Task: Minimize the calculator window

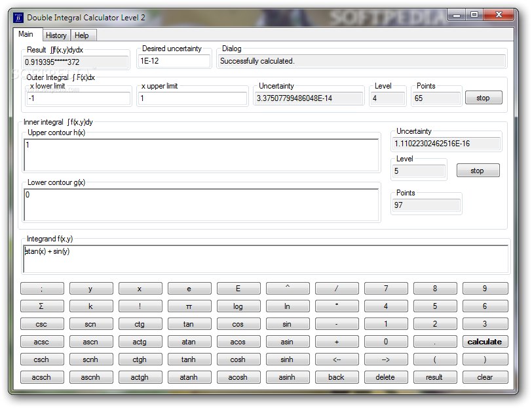Action: coord(457,15)
